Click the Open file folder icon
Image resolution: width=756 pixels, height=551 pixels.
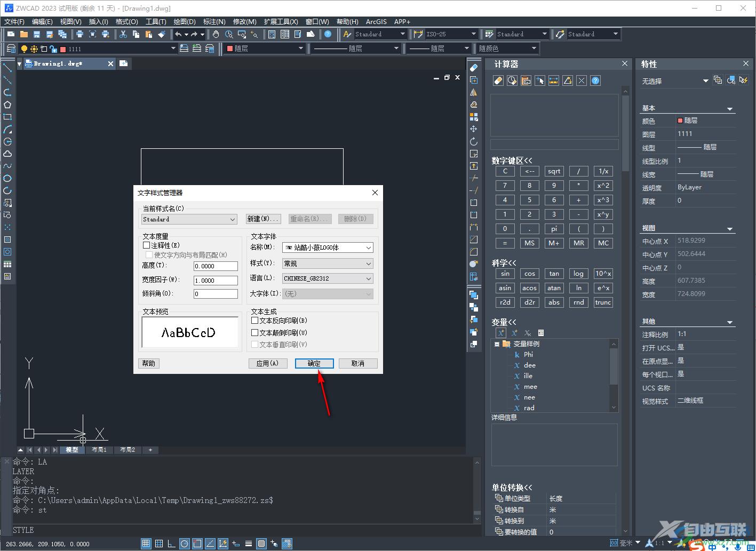pos(23,34)
